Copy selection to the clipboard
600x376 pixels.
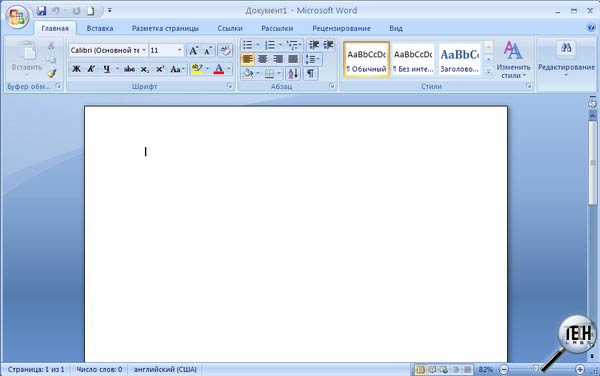[x=51, y=59]
